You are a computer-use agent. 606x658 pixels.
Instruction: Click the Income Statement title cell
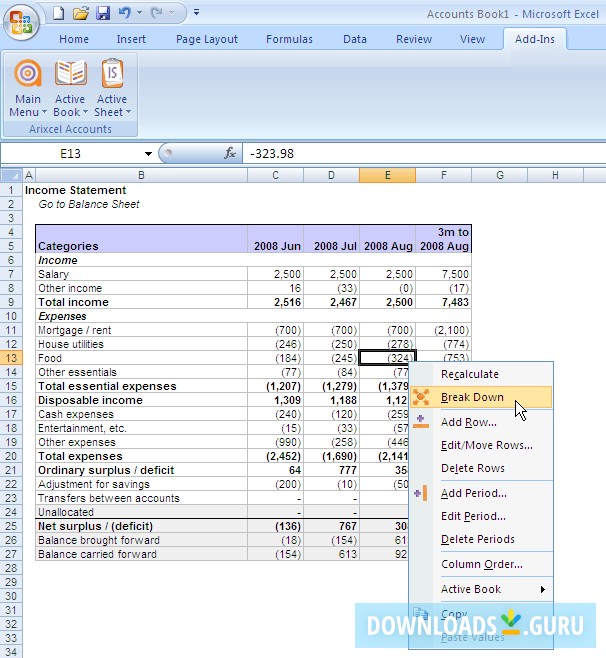point(76,190)
